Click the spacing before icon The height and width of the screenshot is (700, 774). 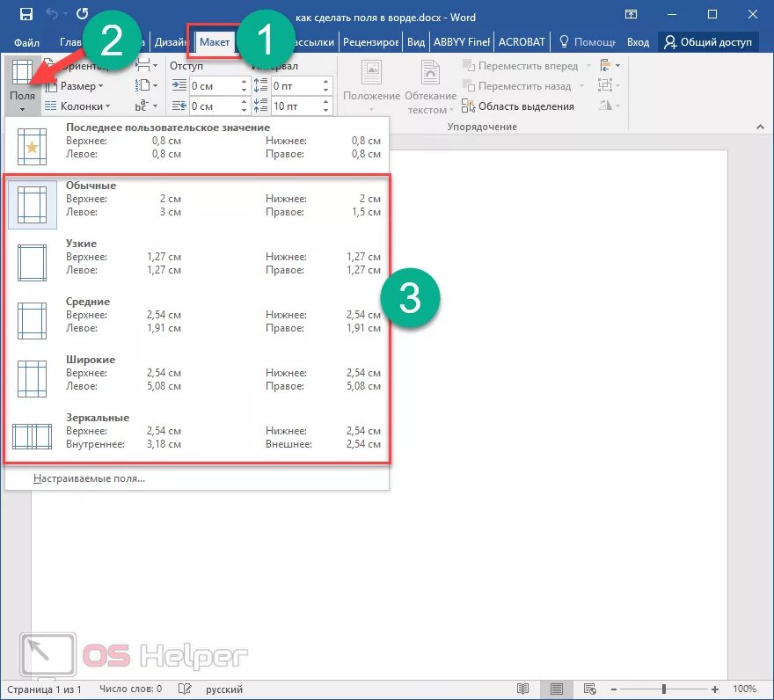point(260,85)
